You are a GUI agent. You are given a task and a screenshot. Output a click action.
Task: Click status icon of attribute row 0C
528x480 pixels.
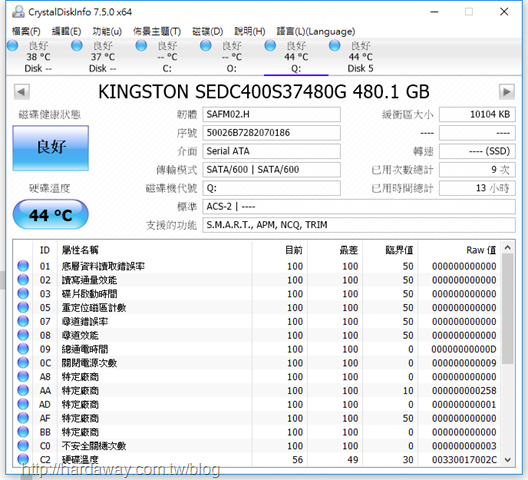tap(23, 362)
